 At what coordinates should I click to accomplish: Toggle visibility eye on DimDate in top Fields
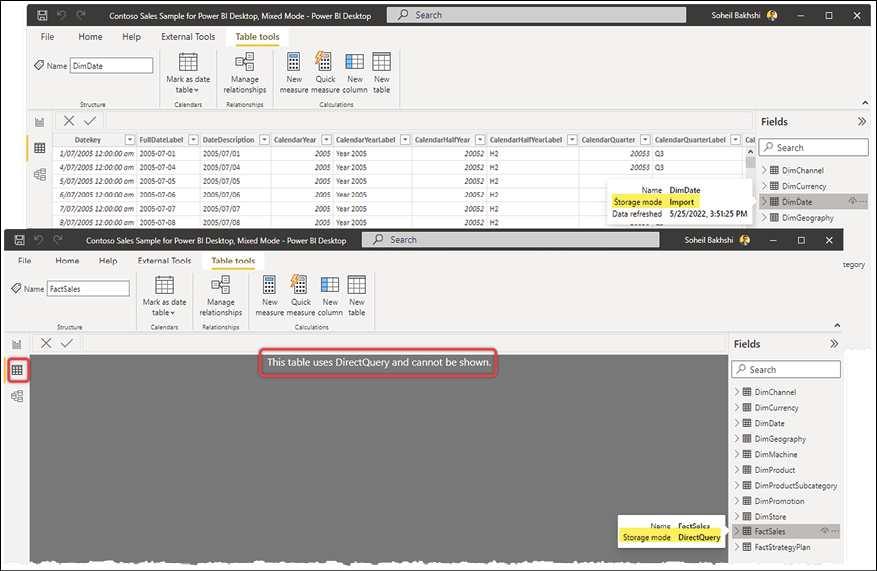(852, 201)
